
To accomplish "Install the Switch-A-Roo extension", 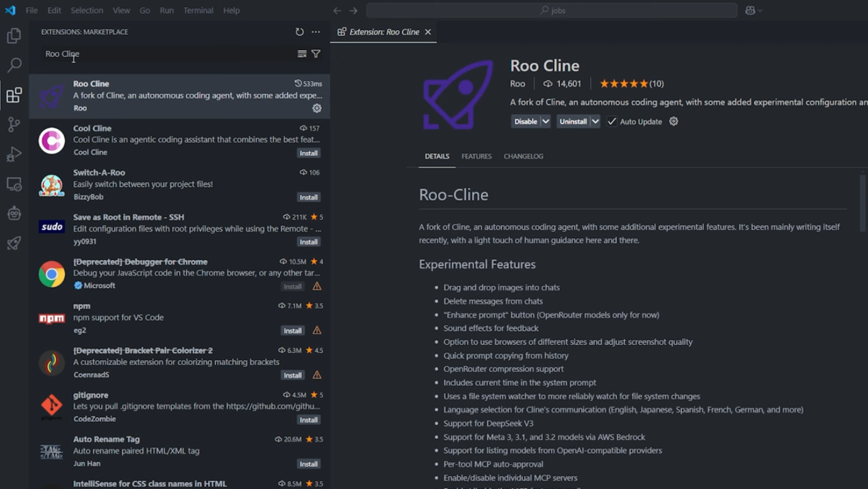I will click(309, 197).
